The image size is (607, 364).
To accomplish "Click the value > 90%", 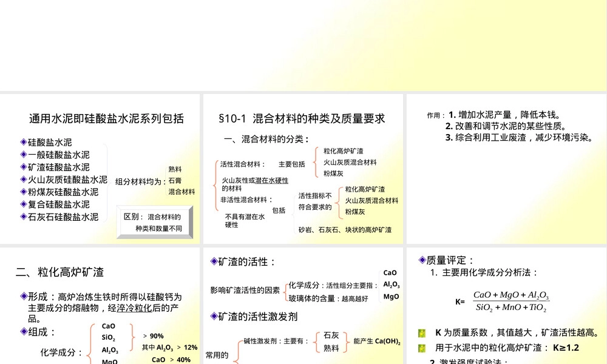I will 154,335.
